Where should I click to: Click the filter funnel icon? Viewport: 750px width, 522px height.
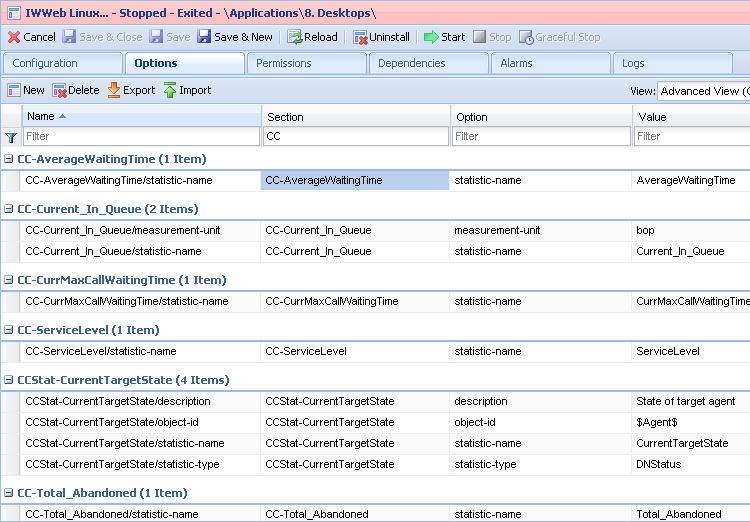(11, 137)
